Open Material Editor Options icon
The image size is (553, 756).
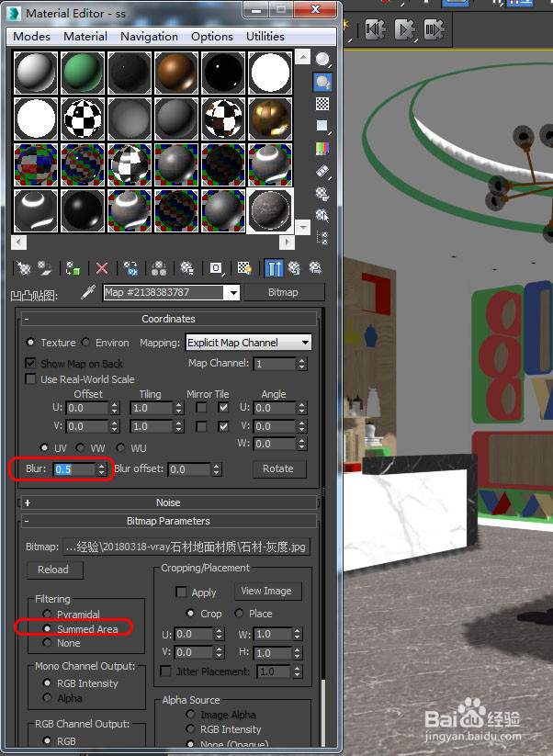(x=322, y=193)
